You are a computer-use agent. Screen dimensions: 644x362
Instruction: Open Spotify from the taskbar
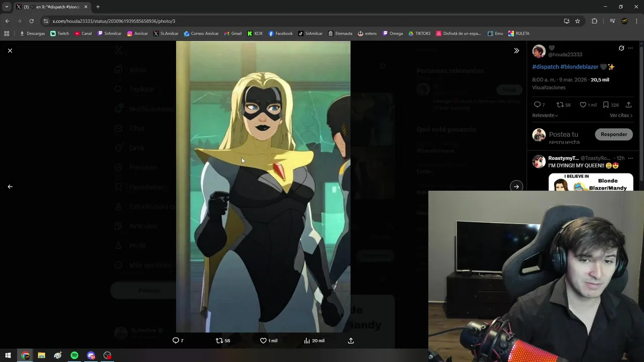74,355
